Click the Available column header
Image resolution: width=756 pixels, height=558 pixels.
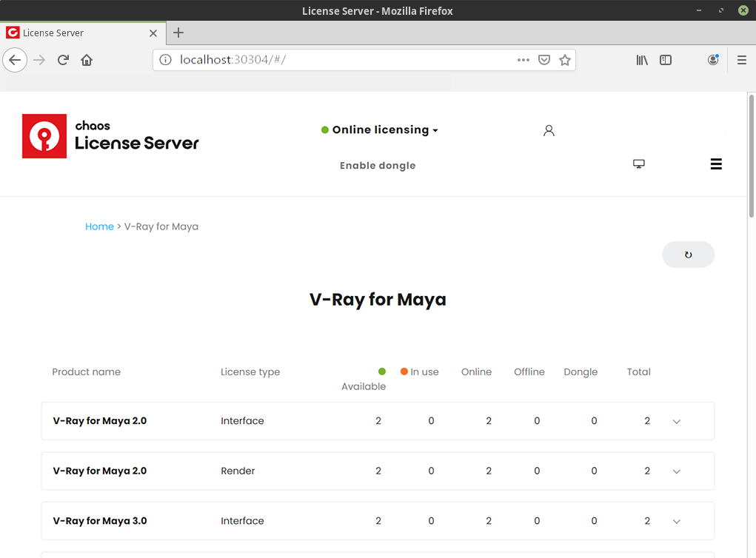(x=364, y=379)
